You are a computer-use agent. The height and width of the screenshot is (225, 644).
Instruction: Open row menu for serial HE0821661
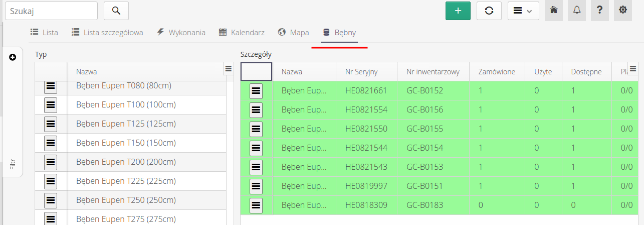click(x=256, y=91)
